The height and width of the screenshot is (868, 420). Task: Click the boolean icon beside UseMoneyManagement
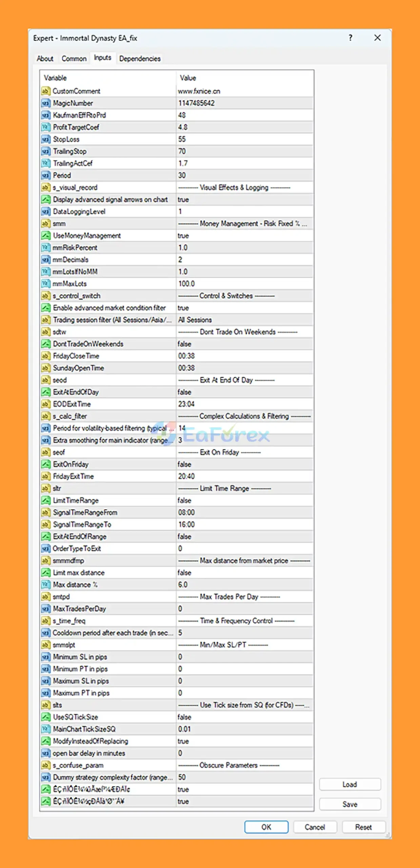coord(46,236)
